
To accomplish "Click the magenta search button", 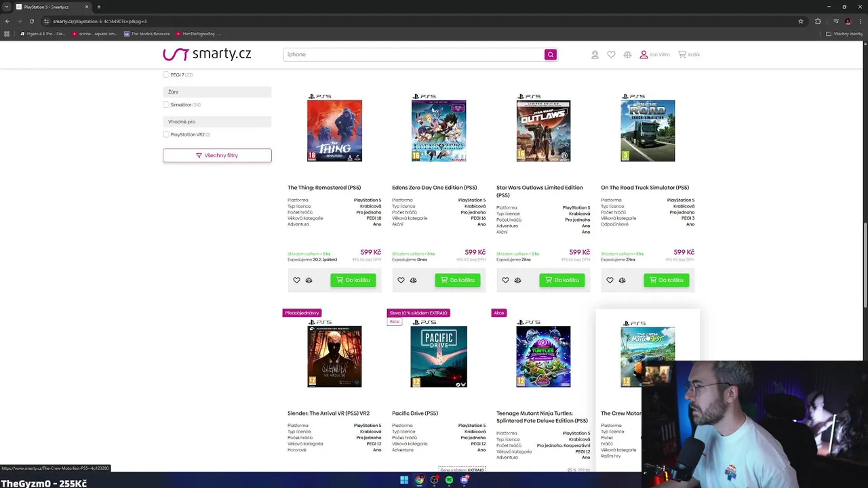I will coord(551,54).
